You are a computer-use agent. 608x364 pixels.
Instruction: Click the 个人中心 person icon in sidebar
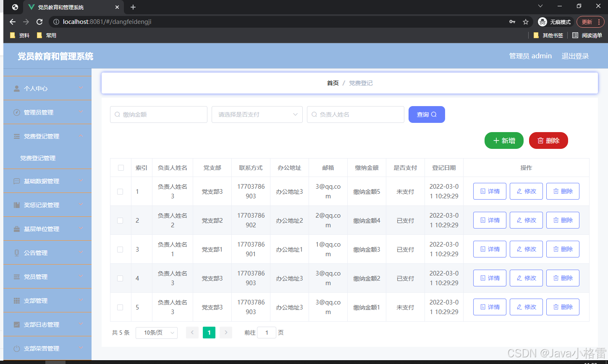16,88
